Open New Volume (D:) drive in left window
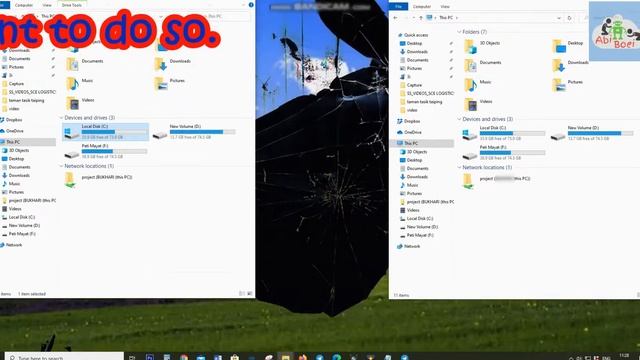This screenshot has width=640, height=360. pyautogui.click(x=194, y=132)
